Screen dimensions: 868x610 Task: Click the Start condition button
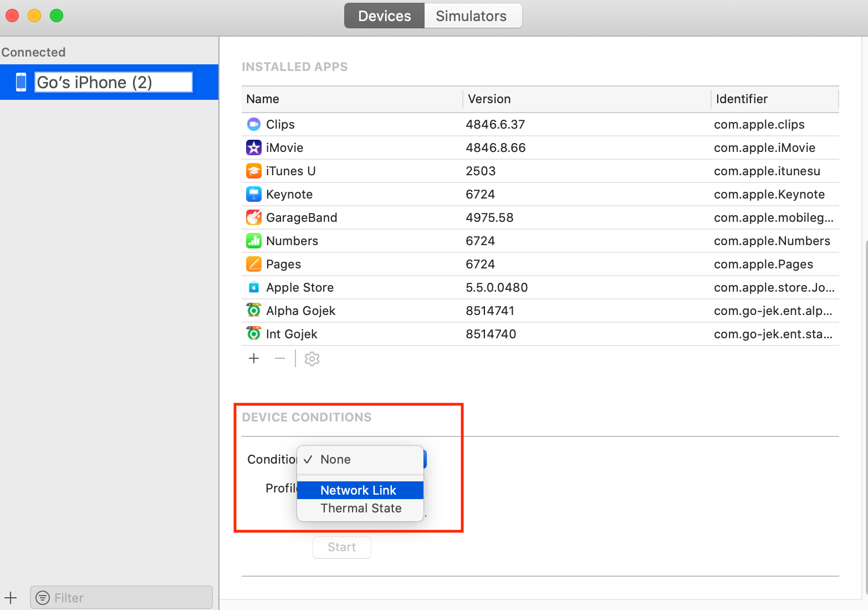[x=342, y=547]
